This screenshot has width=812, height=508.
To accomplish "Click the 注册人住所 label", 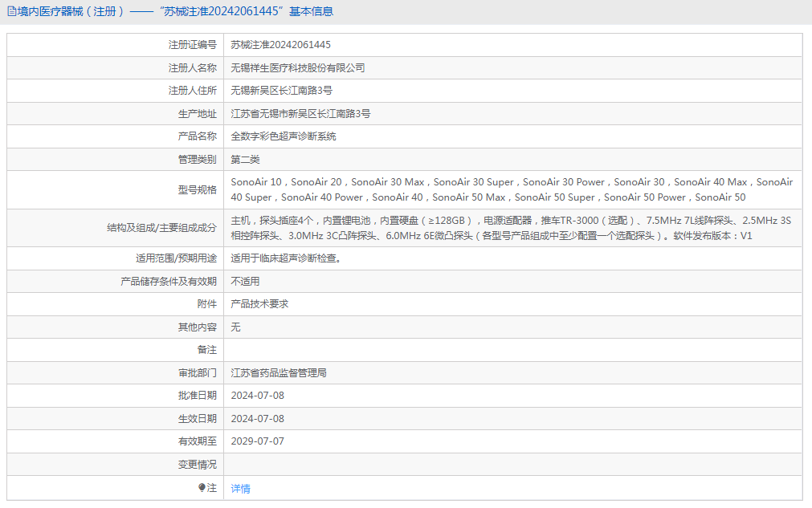I will tap(192, 91).
